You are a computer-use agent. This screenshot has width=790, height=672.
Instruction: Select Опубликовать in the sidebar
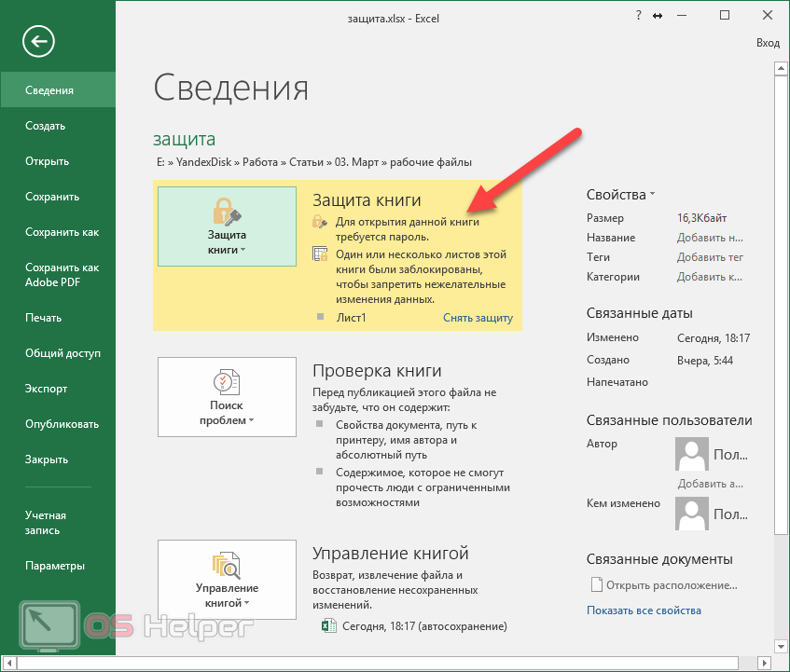click(58, 424)
